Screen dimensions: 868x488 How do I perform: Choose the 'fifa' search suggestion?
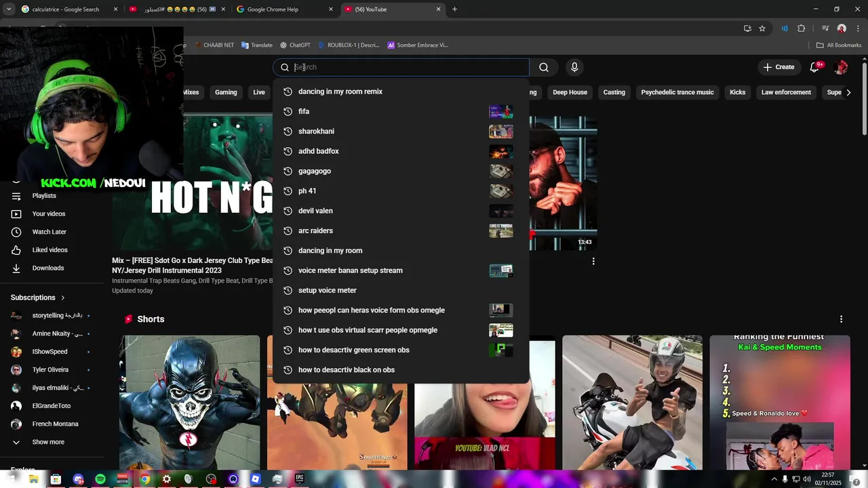[x=401, y=111]
